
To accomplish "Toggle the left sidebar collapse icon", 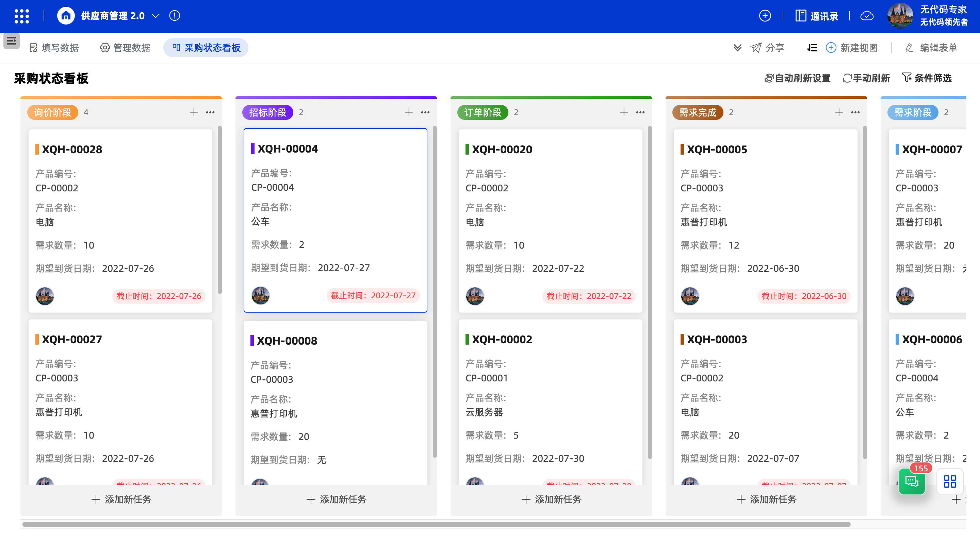I will tap(12, 41).
